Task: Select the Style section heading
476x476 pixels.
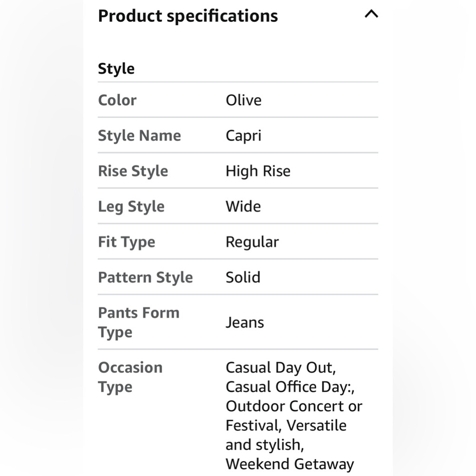Action: [x=116, y=69]
